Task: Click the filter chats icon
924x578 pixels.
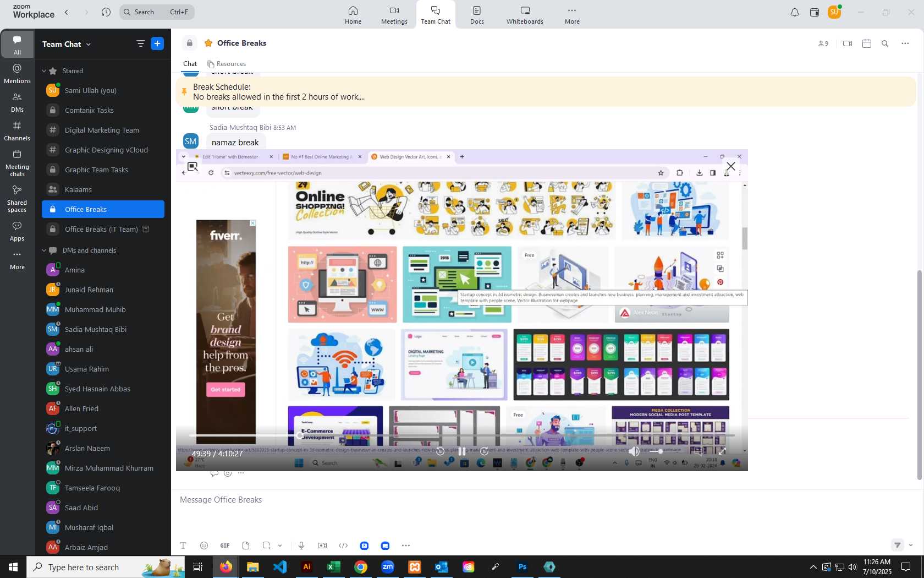Action: click(141, 43)
